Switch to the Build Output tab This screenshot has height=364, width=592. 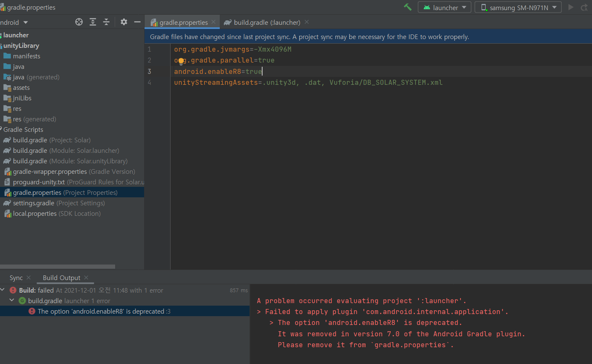click(61, 278)
